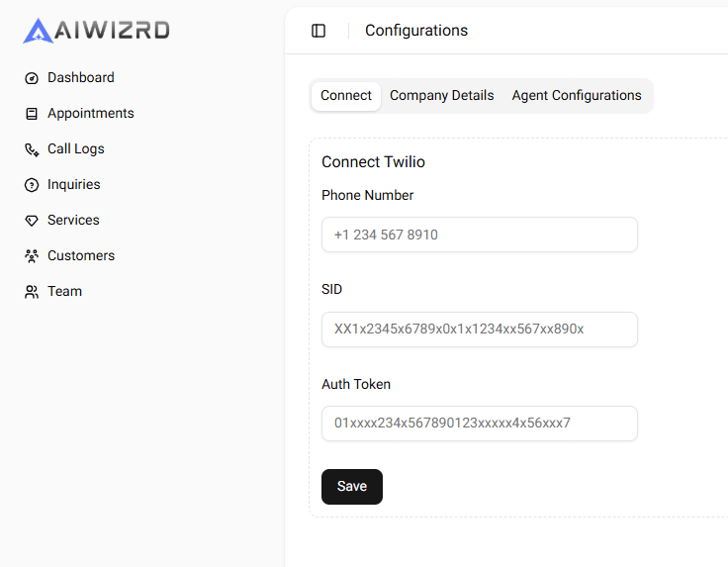Click the Call Logs phone icon
728x567 pixels.
click(x=32, y=149)
